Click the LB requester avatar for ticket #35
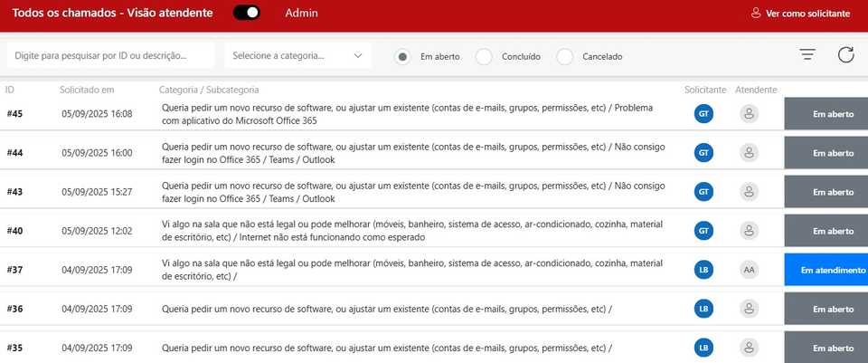This screenshot has width=868, height=363. pos(703,348)
